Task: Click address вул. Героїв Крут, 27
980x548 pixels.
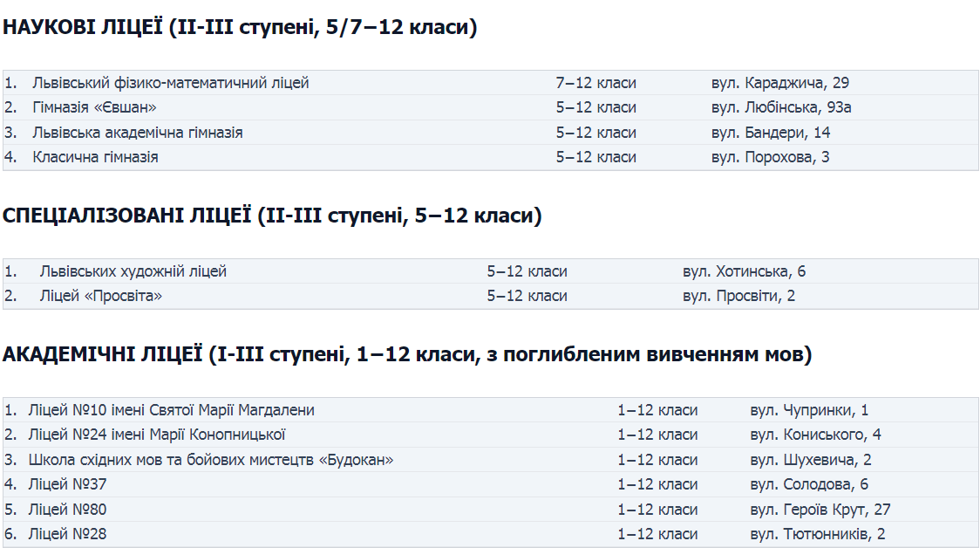Action: click(820, 510)
